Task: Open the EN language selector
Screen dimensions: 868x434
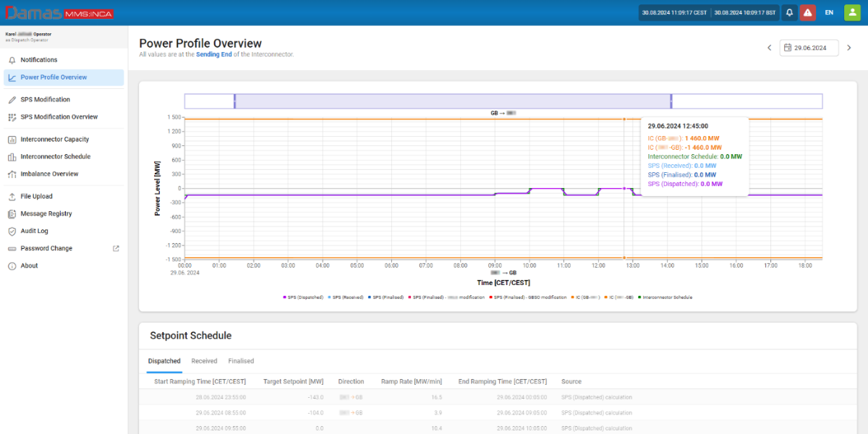Action: tap(829, 12)
